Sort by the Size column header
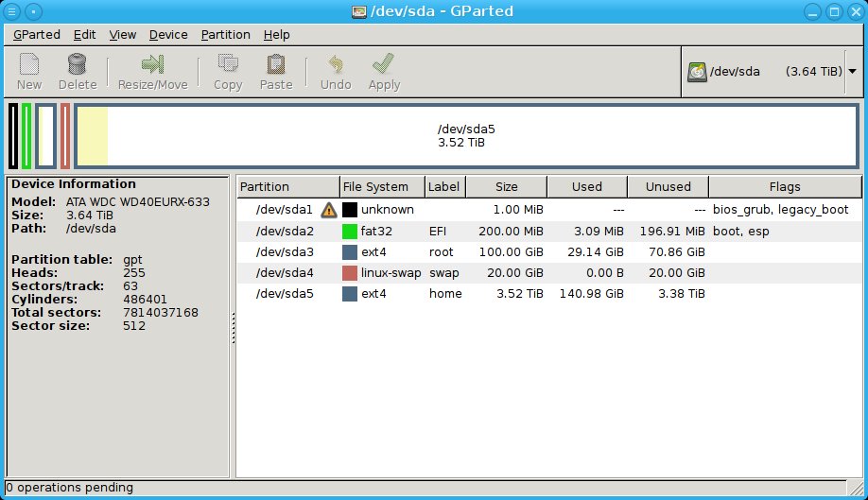 [506, 187]
